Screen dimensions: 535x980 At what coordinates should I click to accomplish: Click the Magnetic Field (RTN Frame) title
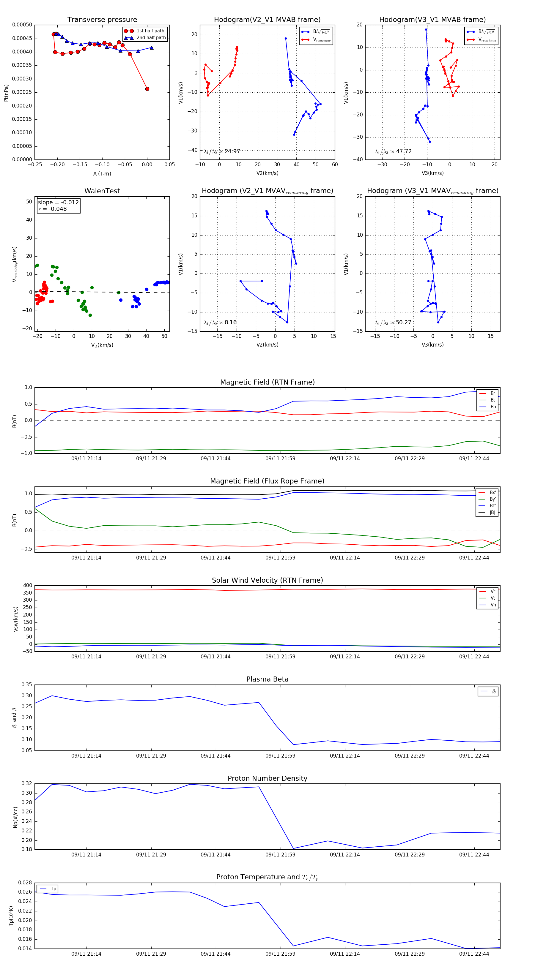(267, 382)
